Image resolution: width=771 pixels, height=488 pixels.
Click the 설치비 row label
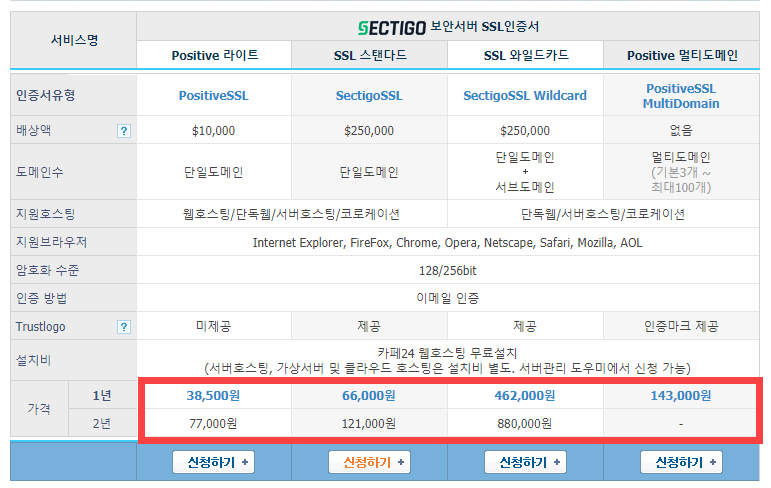[x=33, y=360]
